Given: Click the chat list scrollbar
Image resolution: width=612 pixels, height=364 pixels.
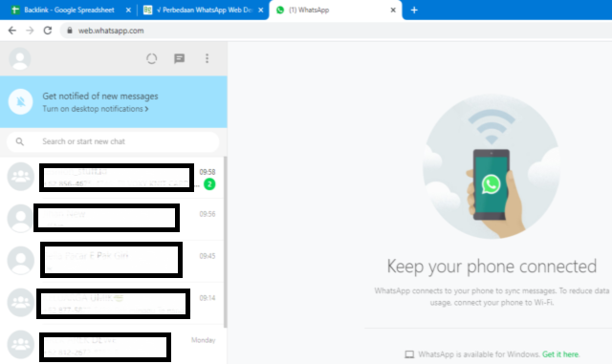Looking at the screenshot, I should (226, 242).
